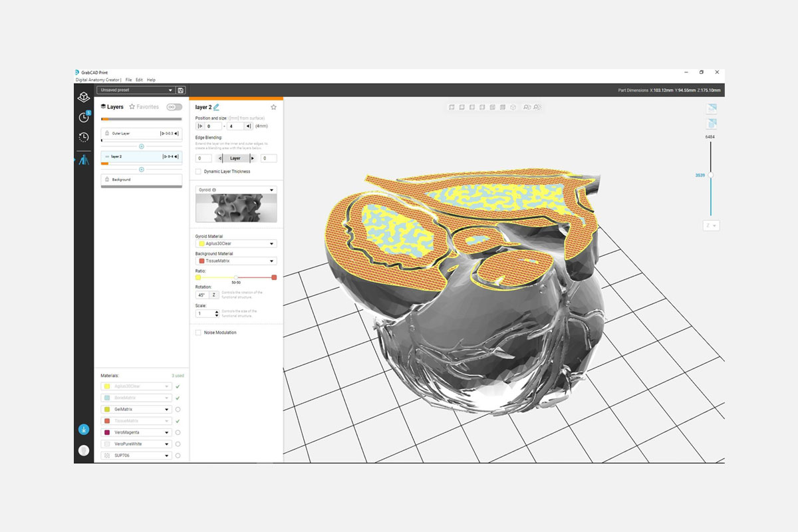Click the Ratio slider handle at 50-50
798x532 pixels.
point(236,277)
